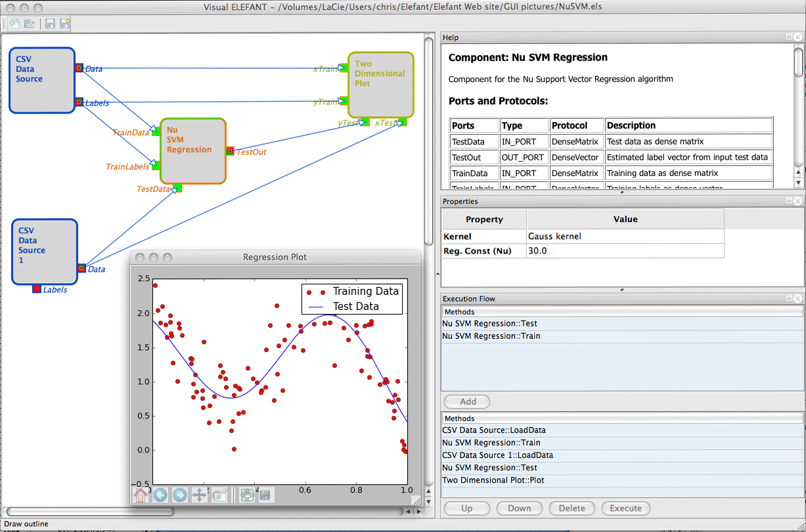This screenshot has height=532, width=806.
Task: Undock the Help panel with float button
Action: [x=789, y=37]
